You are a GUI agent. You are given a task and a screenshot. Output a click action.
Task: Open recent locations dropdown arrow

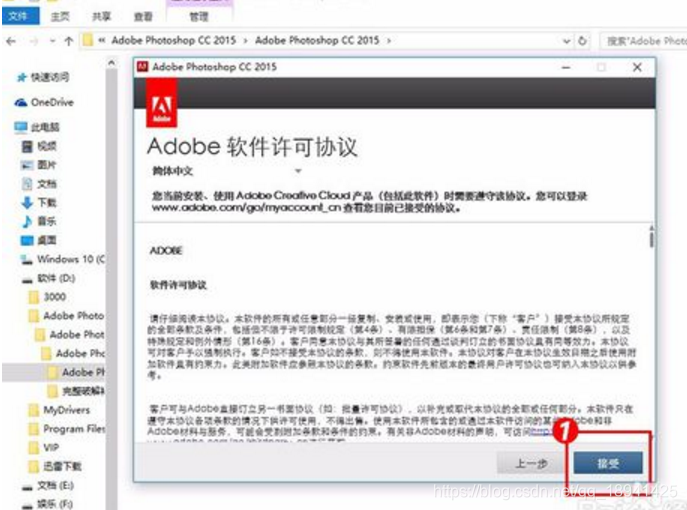(52, 41)
